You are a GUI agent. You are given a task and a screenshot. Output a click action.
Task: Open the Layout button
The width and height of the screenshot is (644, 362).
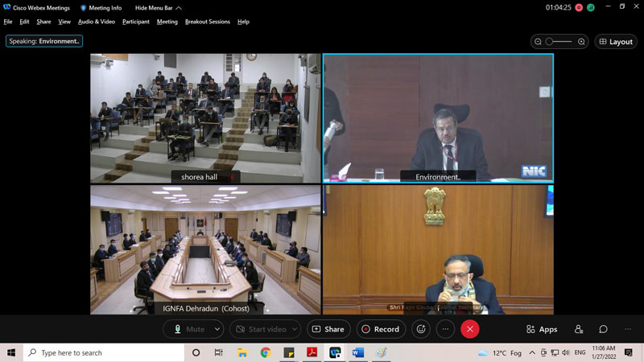(616, 42)
